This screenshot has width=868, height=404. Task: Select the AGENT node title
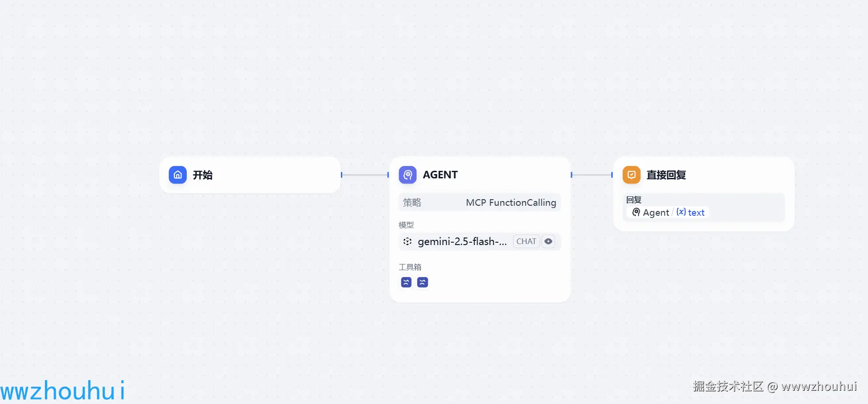click(x=440, y=175)
